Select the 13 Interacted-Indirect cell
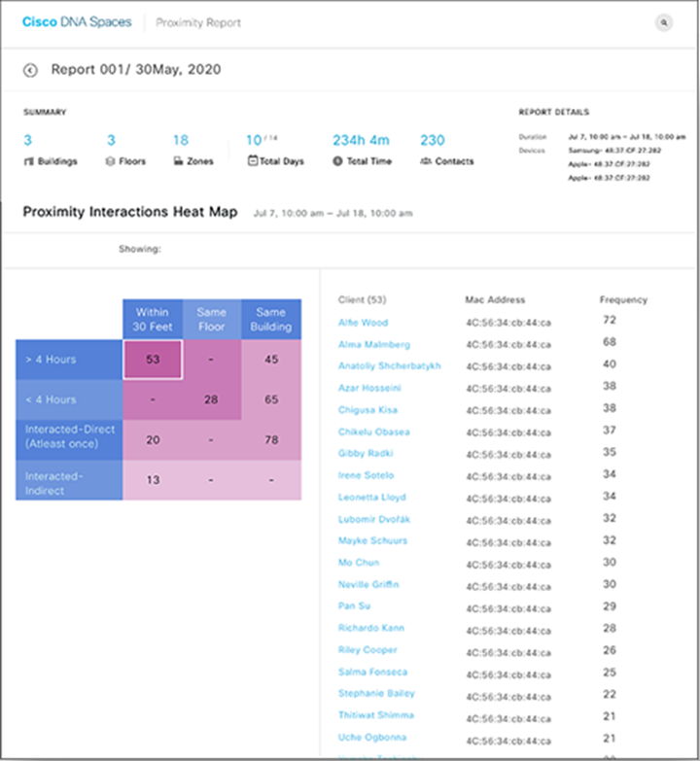Image resolution: width=700 pixels, height=761 pixels. 153,480
